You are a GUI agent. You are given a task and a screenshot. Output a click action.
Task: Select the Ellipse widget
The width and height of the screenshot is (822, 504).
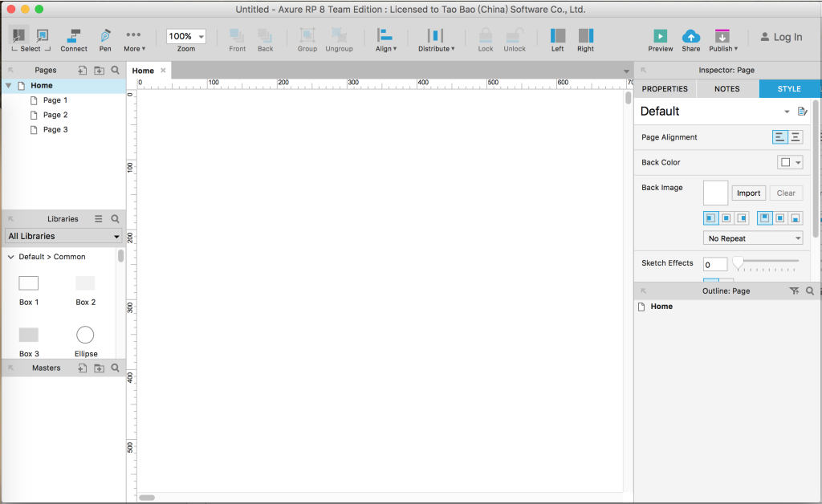coord(85,342)
